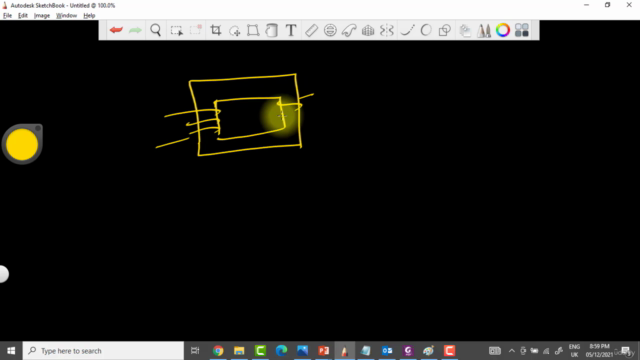The height and width of the screenshot is (360, 640).
Task: Toggle Predictive Stroke circle icon
Action: (x=426, y=30)
